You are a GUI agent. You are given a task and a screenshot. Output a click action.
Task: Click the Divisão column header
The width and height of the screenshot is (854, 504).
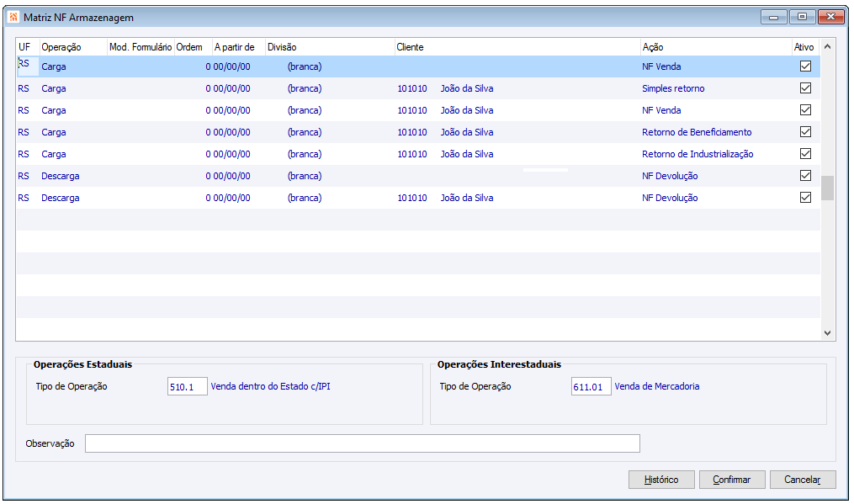point(330,47)
